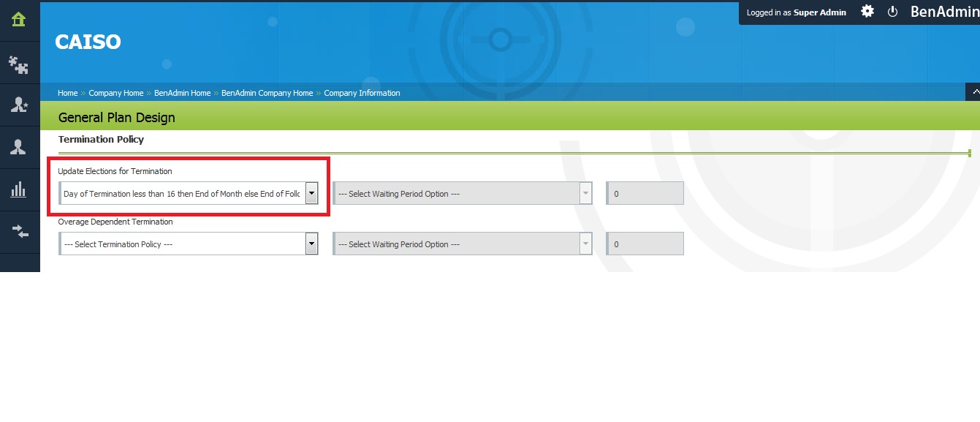Screen dimensions: 980x422
Task: Toggle the panel collapse icon beside breadcrumb bar
Action: [973, 92]
